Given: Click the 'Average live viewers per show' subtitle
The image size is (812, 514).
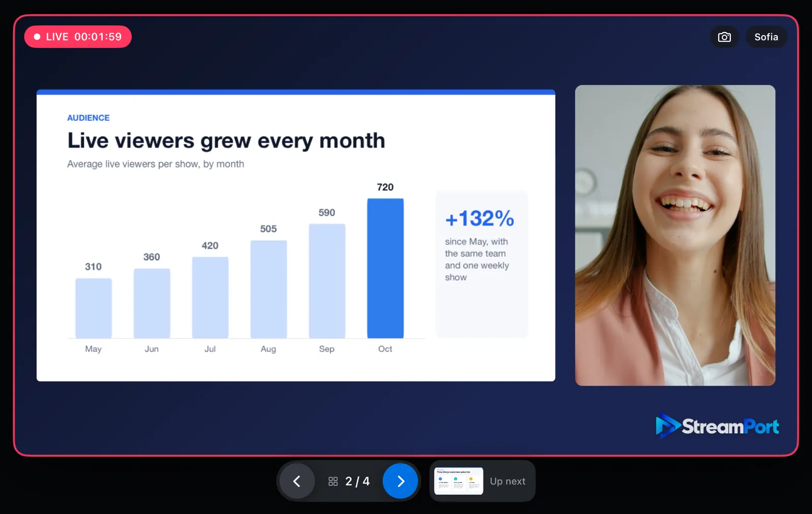Looking at the screenshot, I should (156, 164).
